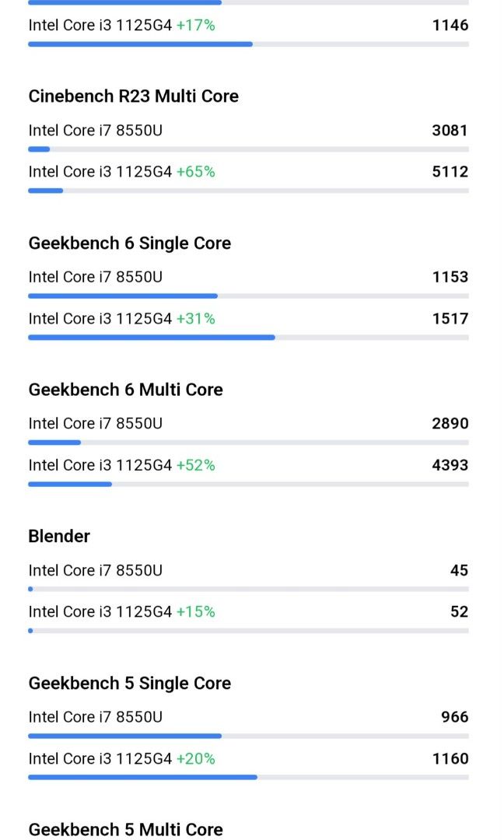Select Intel Core i7 8550U under Blender
The image size is (504, 840).
95,571
